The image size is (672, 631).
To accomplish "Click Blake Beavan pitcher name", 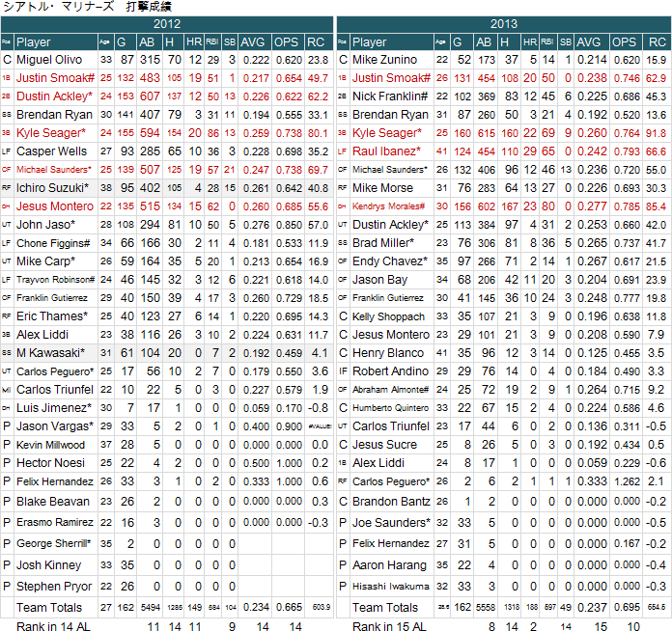I will pyautogui.click(x=53, y=501).
